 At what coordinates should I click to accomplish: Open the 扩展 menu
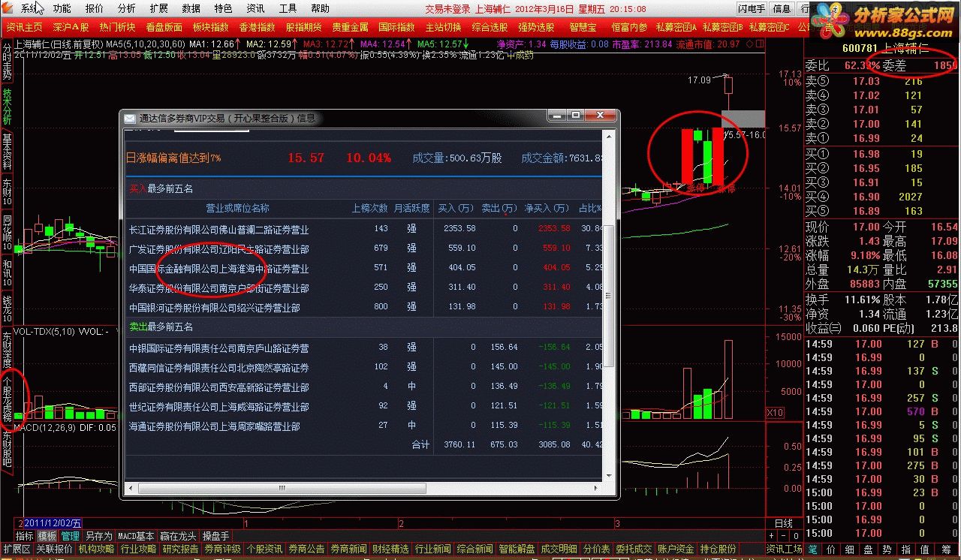(158, 9)
